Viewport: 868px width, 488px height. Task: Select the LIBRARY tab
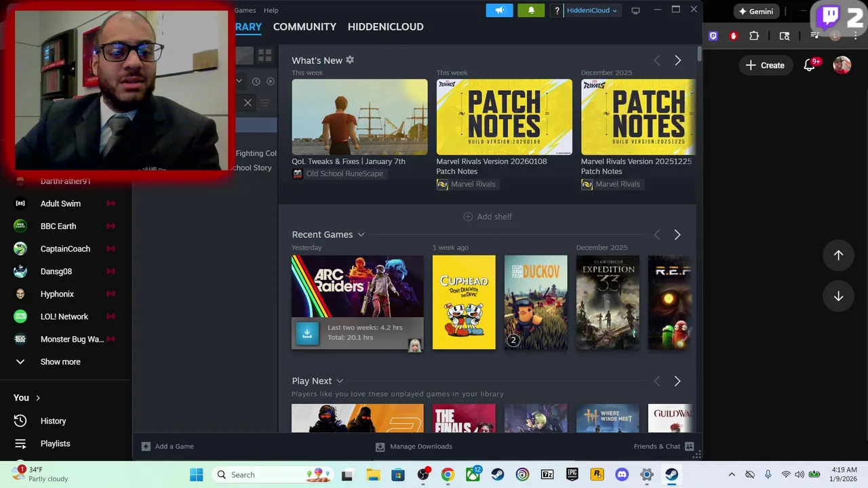pyautogui.click(x=248, y=26)
